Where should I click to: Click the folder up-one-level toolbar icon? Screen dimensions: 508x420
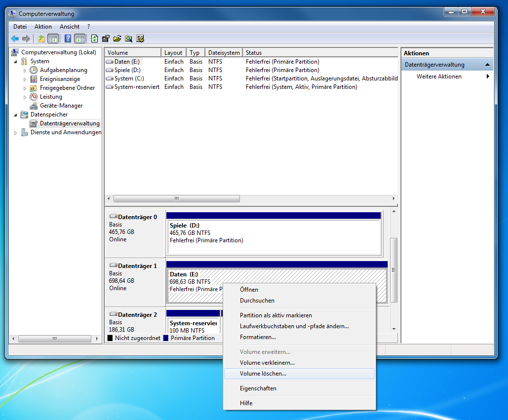click(41, 38)
